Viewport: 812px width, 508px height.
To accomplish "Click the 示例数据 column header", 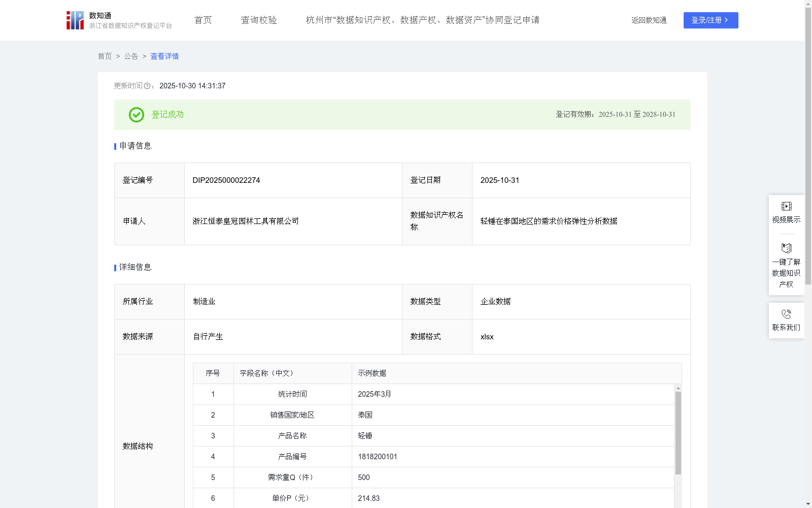I will pos(372,373).
